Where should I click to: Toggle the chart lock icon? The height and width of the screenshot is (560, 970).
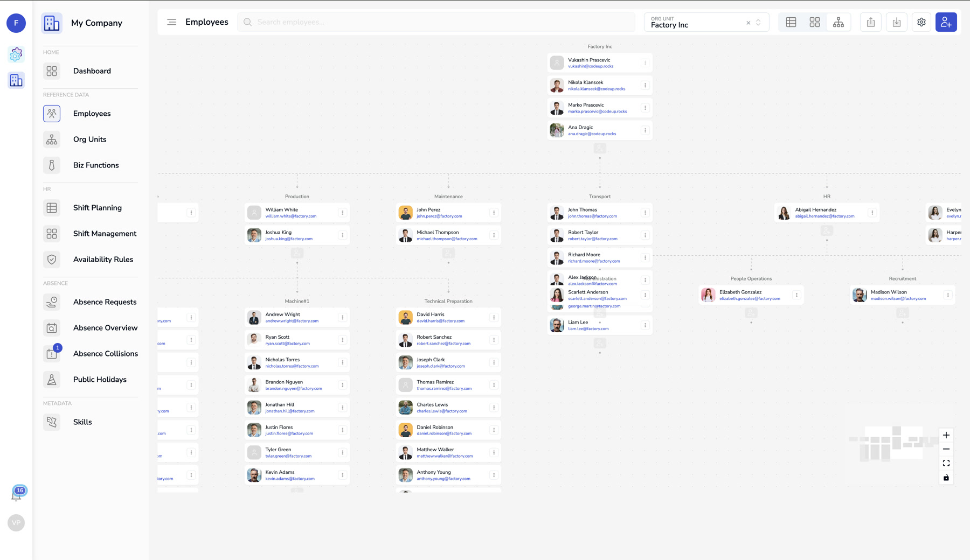(946, 478)
